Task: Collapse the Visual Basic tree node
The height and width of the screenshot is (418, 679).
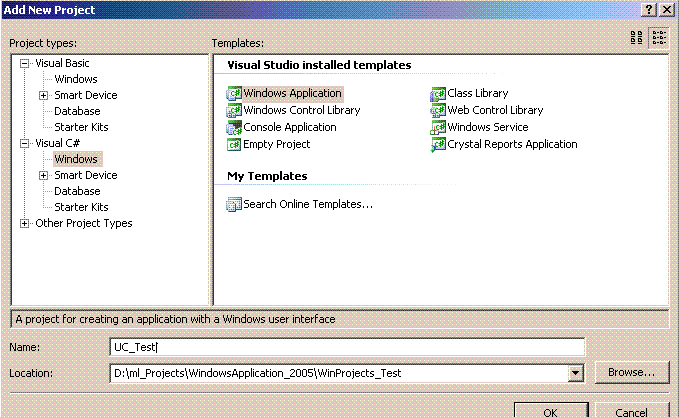Action: pos(25,64)
